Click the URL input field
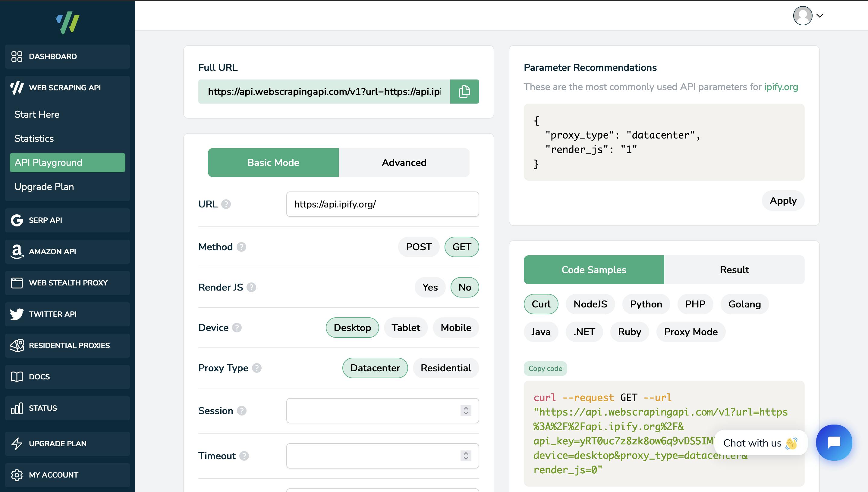 pos(382,204)
